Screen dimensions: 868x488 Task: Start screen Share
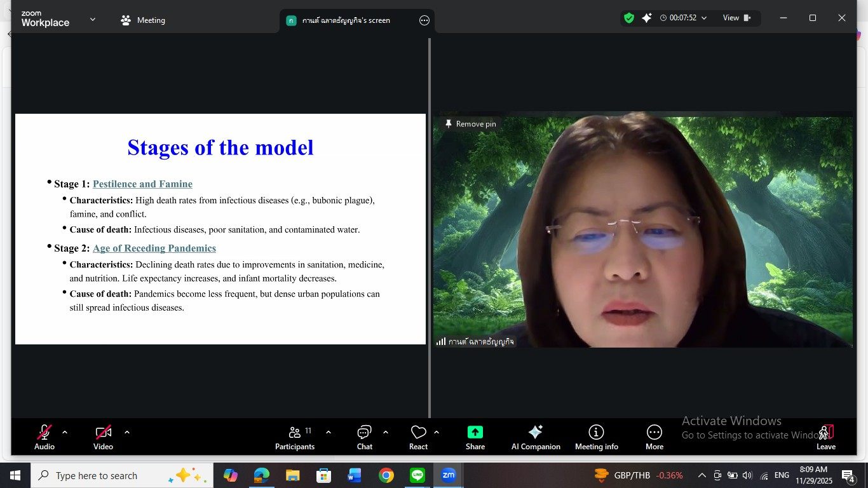(475, 437)
